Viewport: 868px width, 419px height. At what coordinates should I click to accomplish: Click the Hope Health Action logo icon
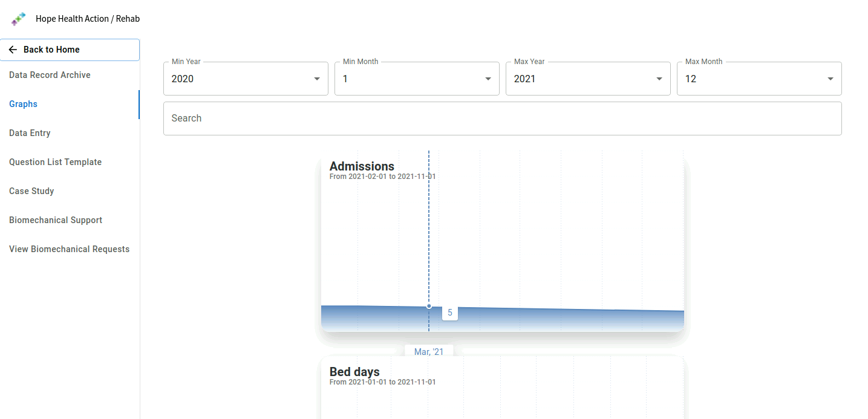click(x=19, y=19)
